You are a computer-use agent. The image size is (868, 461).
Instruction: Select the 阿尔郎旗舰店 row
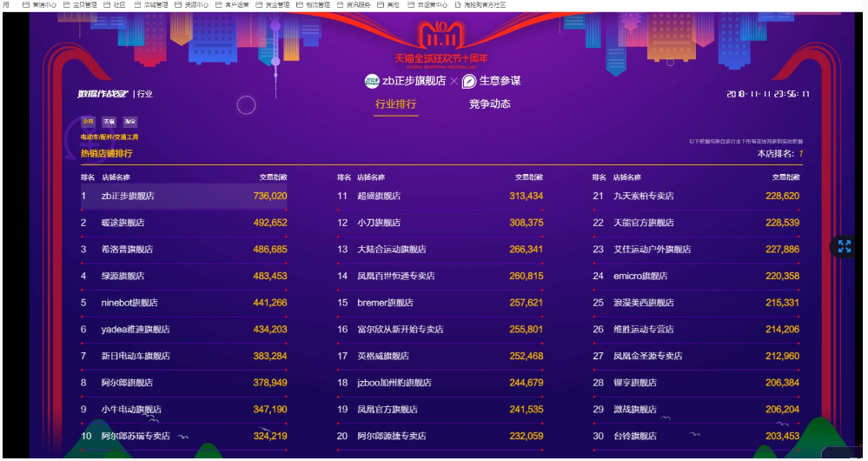pos(184,383)
